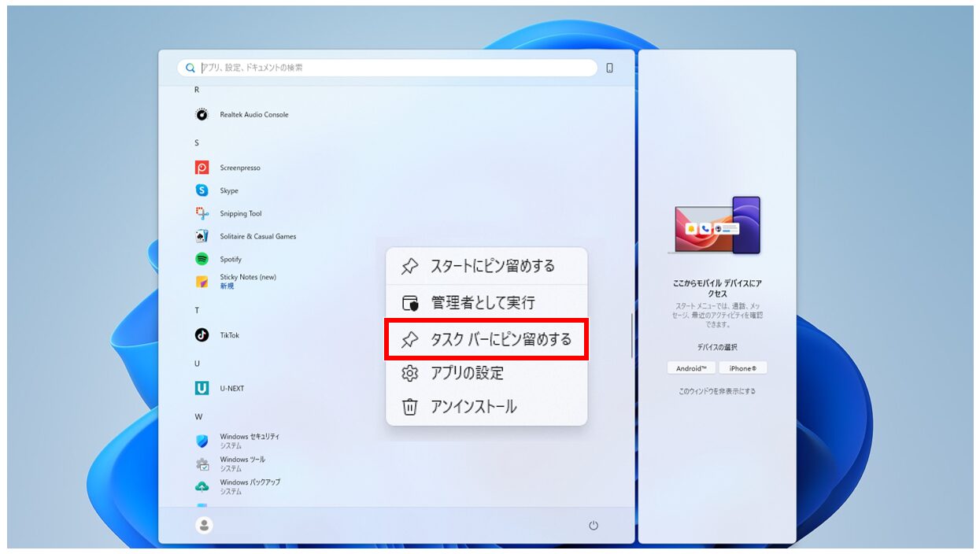Click the mobile device icon beside search
The image size is (980, 554).
[608, 68]
